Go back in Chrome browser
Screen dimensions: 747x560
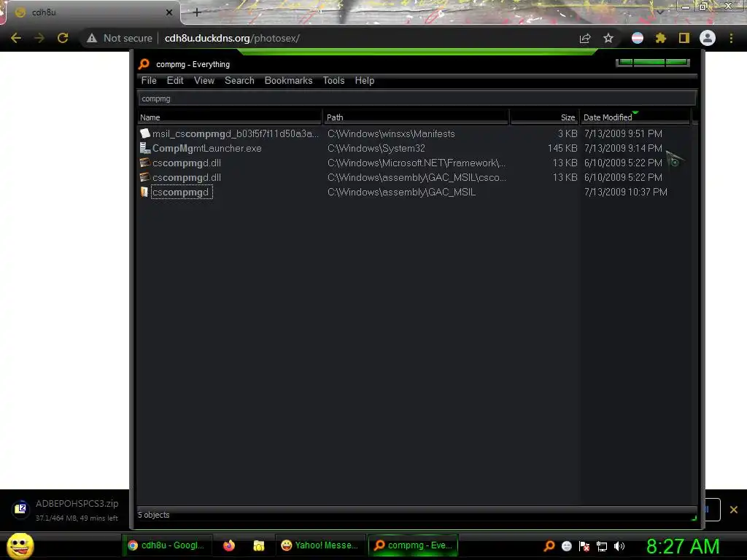16,38
